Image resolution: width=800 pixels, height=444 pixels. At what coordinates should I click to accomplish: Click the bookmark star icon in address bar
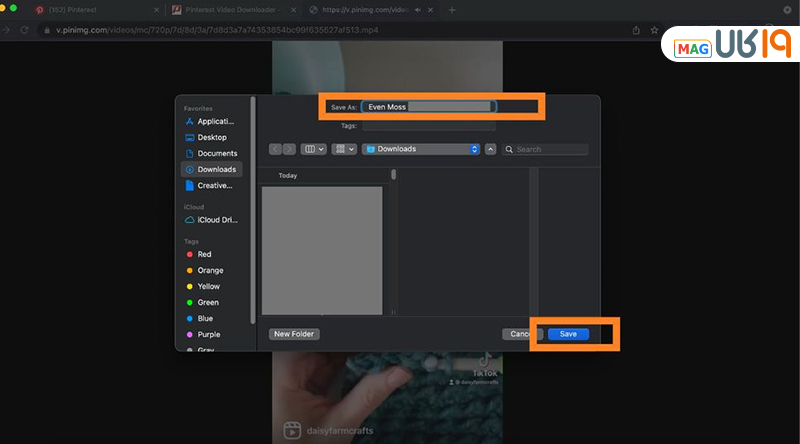pyautogui.click(x=653, y=30)
